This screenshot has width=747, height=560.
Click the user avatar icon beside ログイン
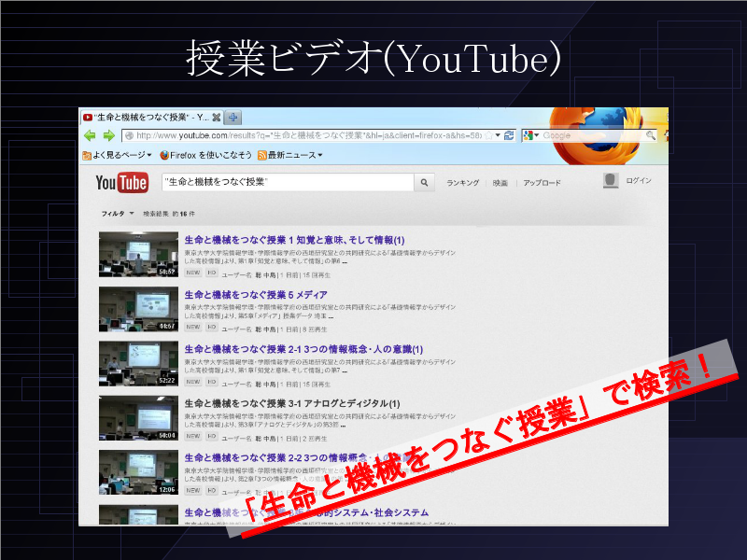click(611, 181)
